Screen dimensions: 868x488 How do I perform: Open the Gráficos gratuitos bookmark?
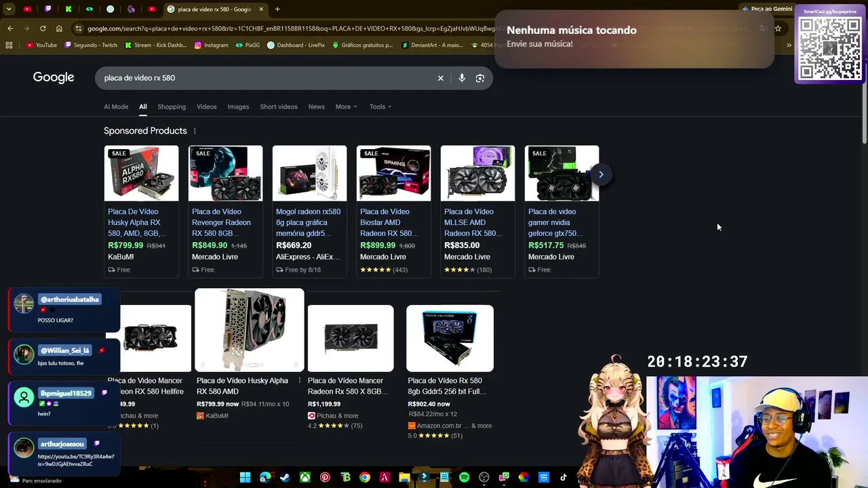362,45
